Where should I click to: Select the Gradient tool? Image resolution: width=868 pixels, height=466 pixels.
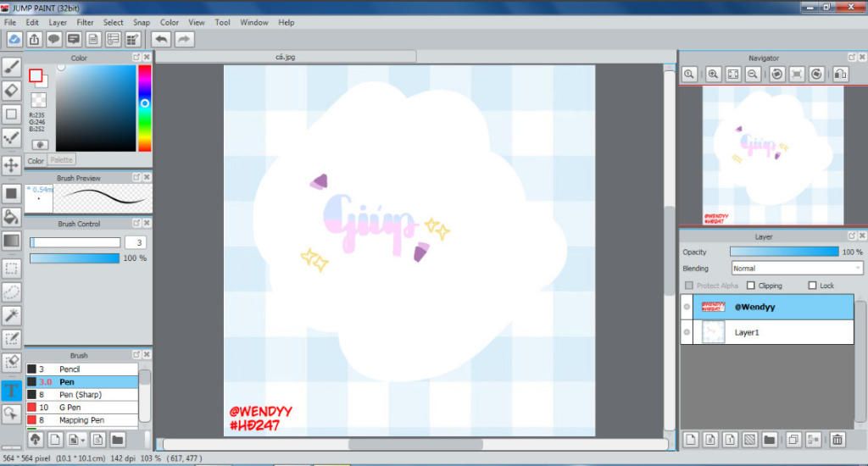coord(12,241)
